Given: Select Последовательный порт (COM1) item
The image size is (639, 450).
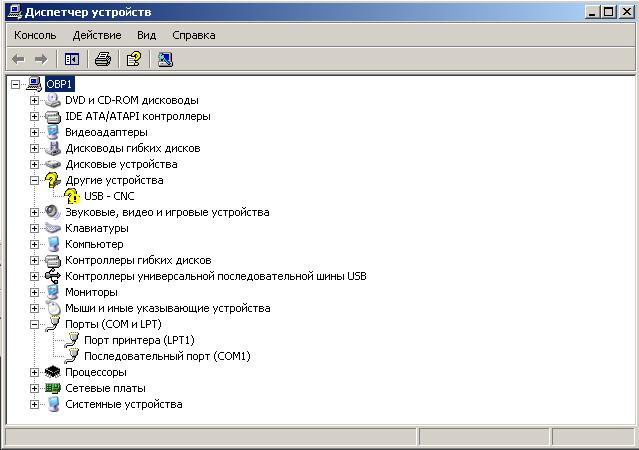Looking at the screenshot, I should [x=166, y=356].
